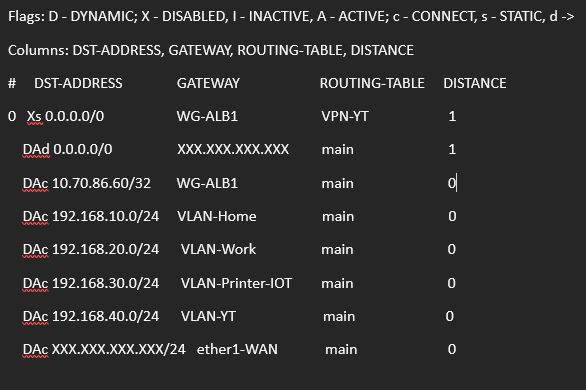The height and width of the screenshot is (390, 586).
Task: Click the misspelled Xs flag text
Action: point(34,116)
